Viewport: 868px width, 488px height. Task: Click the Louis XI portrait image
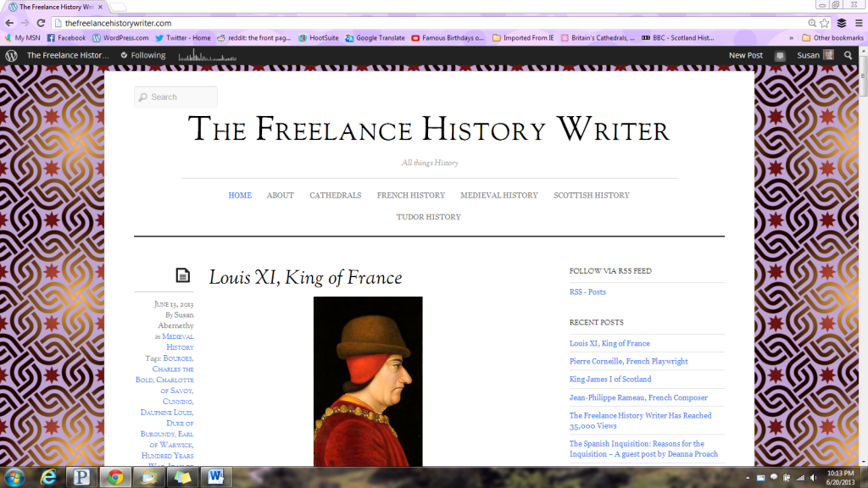[x=368, y=381]
